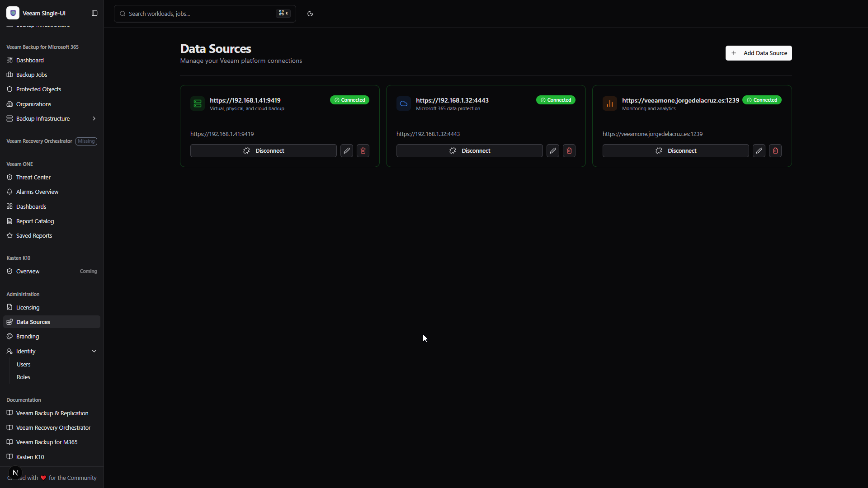Click the orange analytics chart icon
The height and width of the screenshot is (488, 868).
click(x=610, y=103)
